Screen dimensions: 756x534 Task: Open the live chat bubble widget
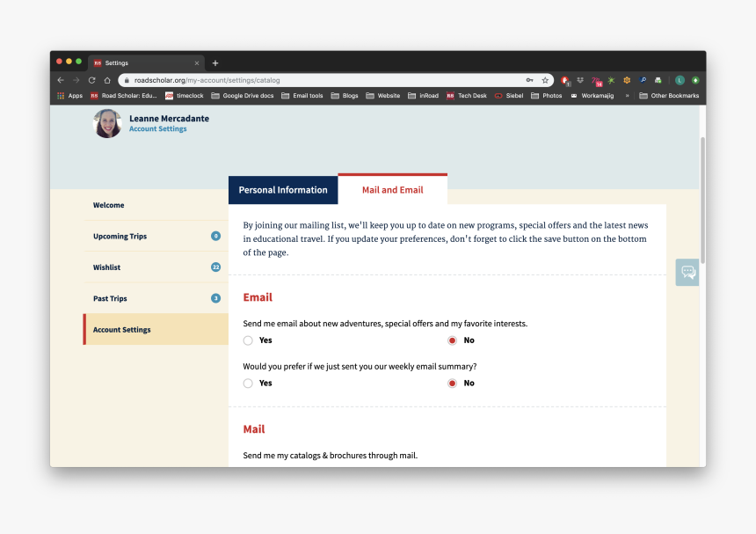pyautogui.click(x=688, y=272)
